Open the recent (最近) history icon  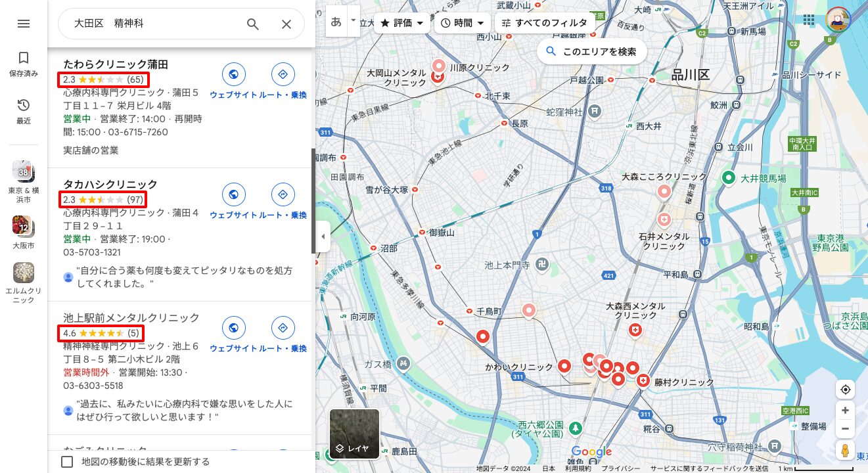click(24, 111)
